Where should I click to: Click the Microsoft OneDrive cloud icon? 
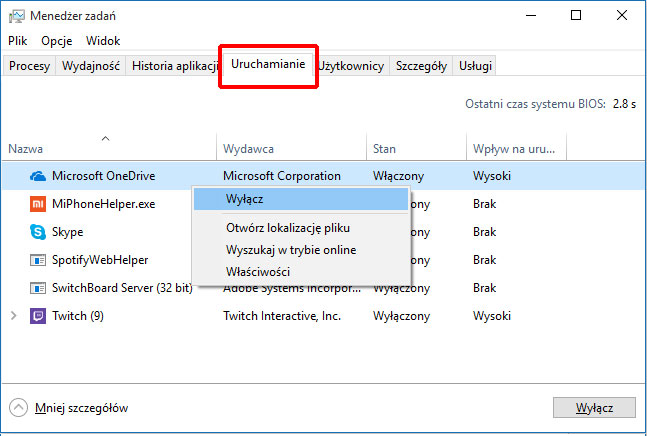[38, 176]
